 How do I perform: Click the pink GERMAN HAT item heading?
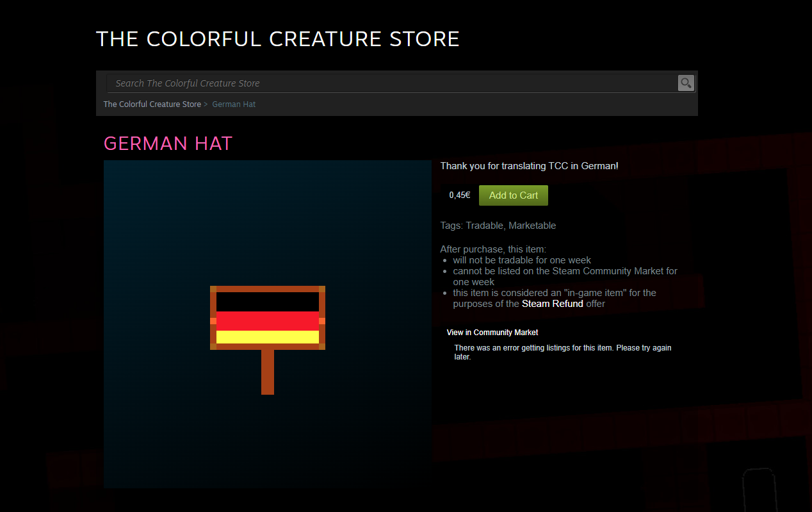[168, 144]
